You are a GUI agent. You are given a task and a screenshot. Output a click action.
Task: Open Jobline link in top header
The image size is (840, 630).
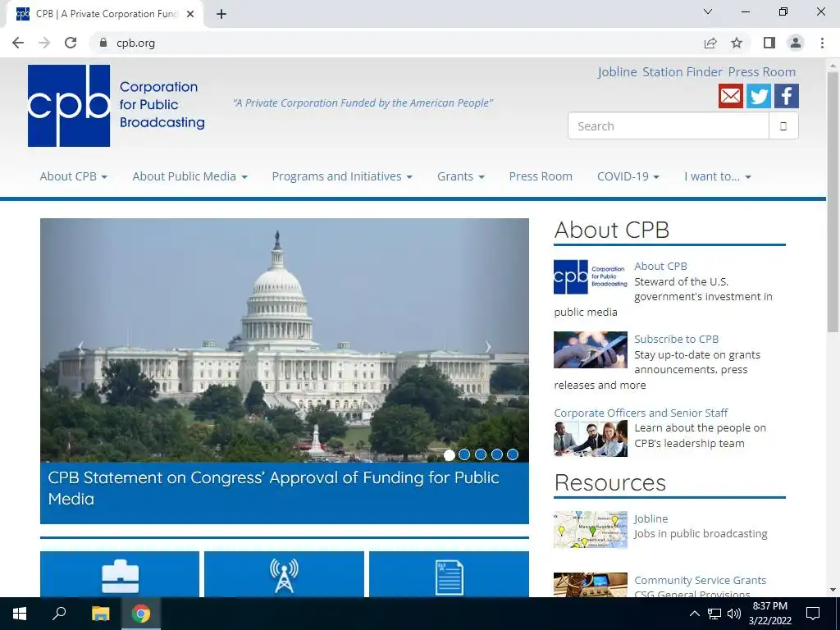point(617,72)
